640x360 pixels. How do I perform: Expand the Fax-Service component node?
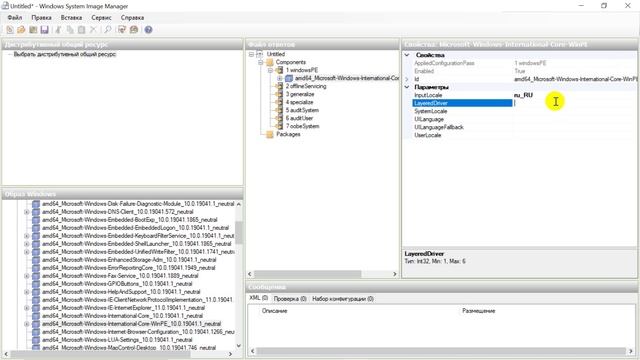click(x=27, y=276)
